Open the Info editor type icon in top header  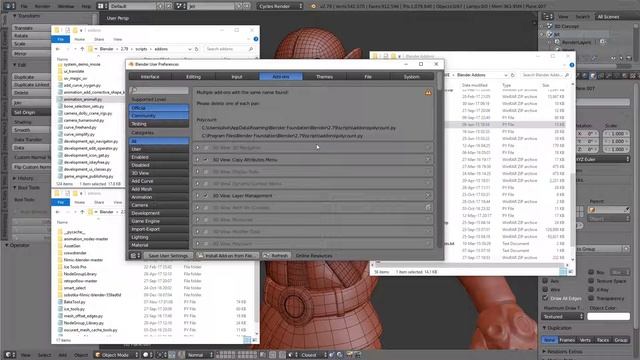point(9,6)
